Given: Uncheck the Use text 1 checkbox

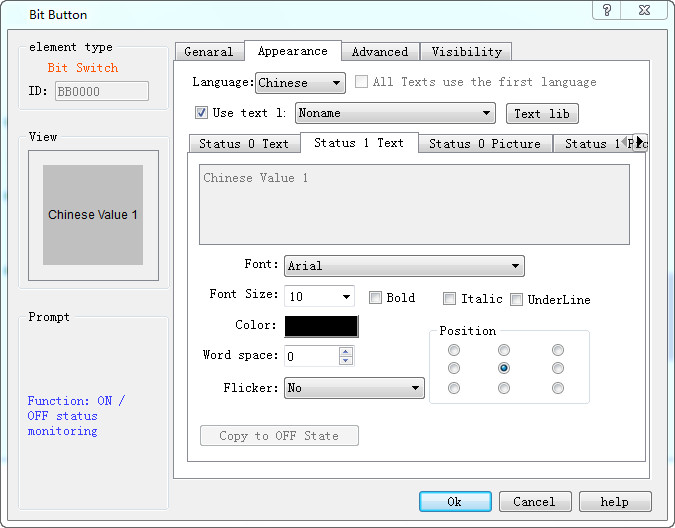Looking at the screenshot, I should pyautogui.click(x=201, y=113).
